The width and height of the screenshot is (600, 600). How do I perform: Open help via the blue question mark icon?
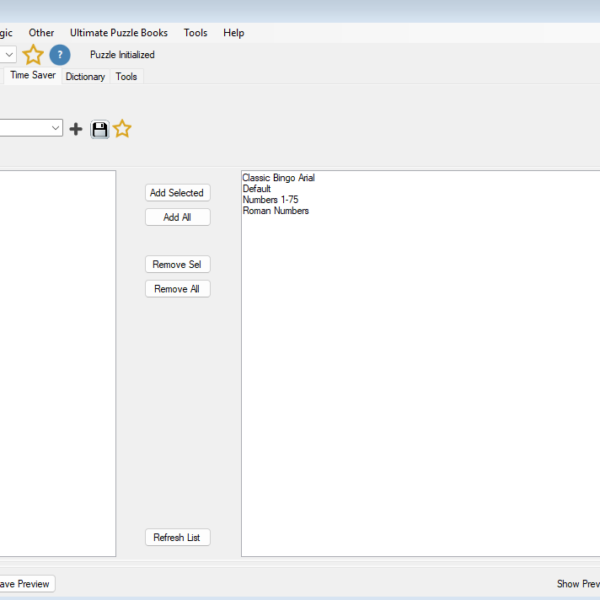[60, 55]
